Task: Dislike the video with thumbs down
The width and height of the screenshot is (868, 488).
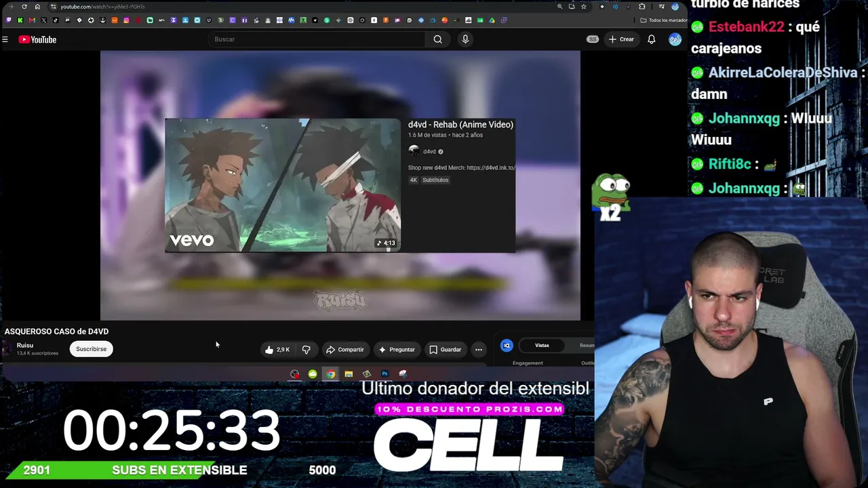Action: (x=306, y=350)
